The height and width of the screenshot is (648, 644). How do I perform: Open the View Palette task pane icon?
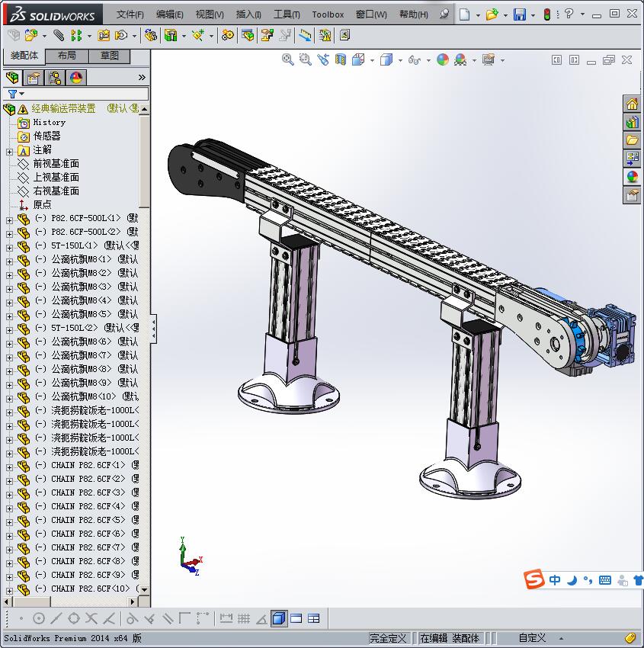632,159
